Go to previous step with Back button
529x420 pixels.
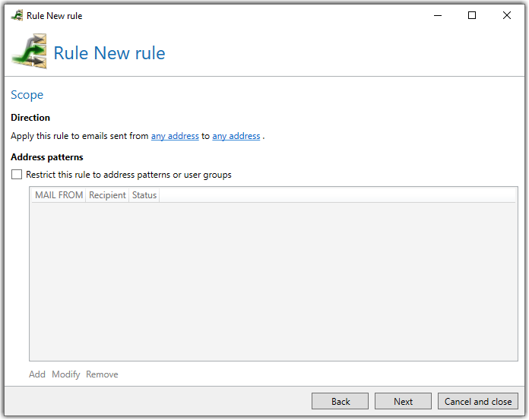point(340,402)
